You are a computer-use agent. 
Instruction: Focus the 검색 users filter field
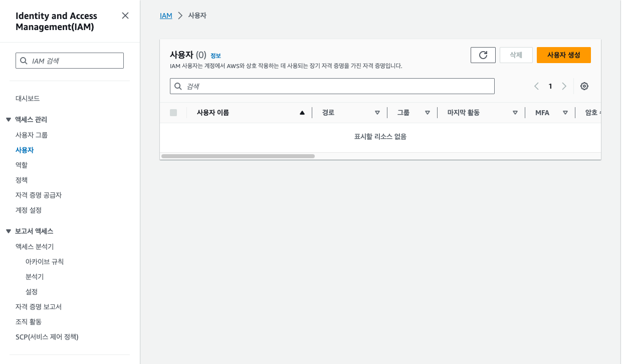pos(332,86)
